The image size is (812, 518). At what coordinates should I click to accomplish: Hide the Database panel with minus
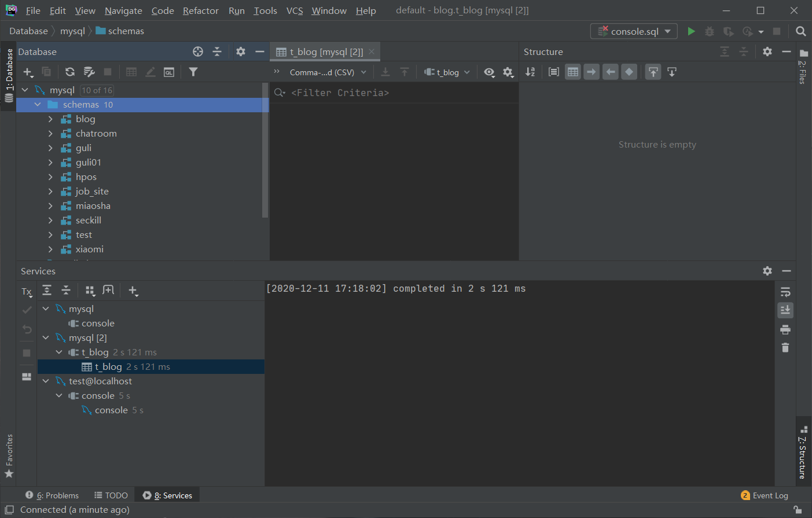pos(260,52)
